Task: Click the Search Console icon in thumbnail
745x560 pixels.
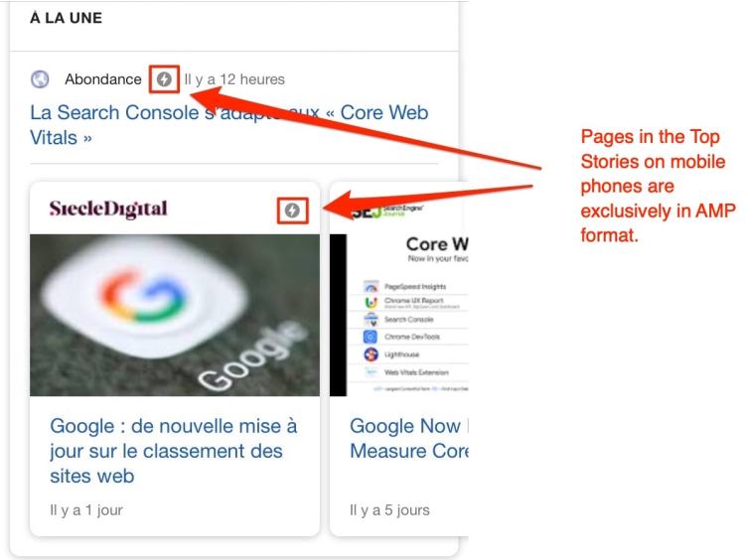Action: coord(371,319)
